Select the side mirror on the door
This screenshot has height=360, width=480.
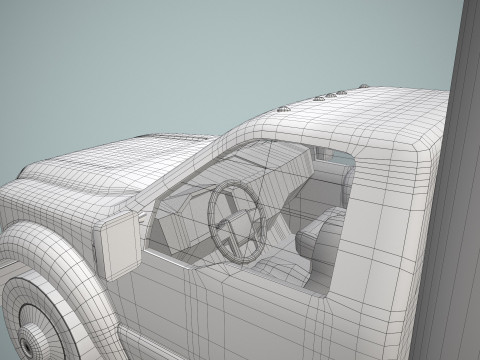(118, 246)
